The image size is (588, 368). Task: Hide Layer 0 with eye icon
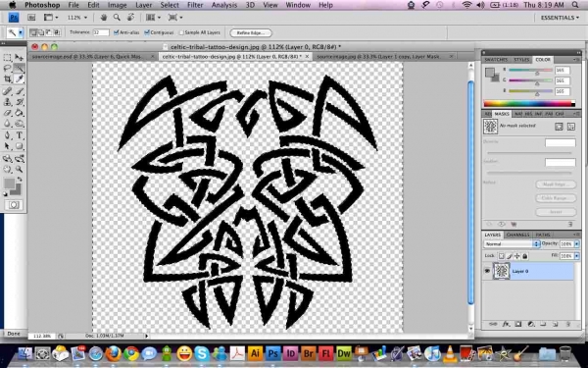pos(487,271)
